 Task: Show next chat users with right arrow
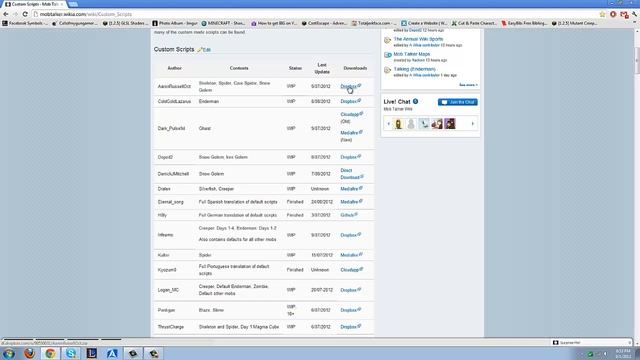pyautogui.click(x=473, y=124)
